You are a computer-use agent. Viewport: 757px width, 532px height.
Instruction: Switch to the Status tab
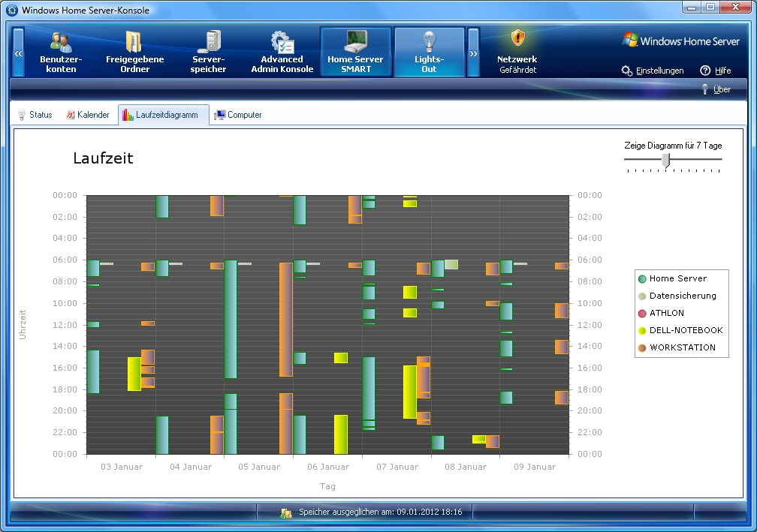[35, 115]
